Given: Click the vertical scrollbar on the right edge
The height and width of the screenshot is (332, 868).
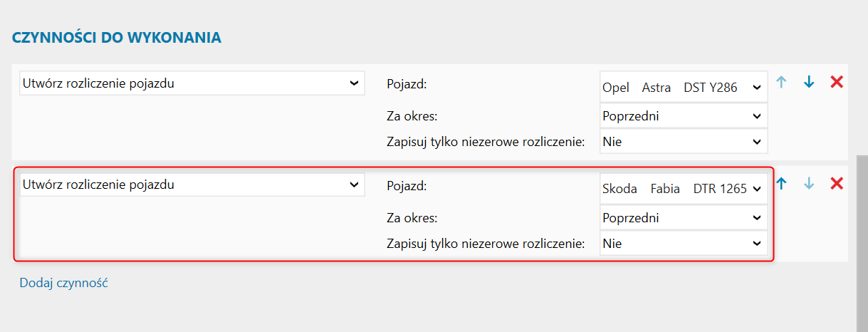Looking at the screenshot, I should (862, 242).
